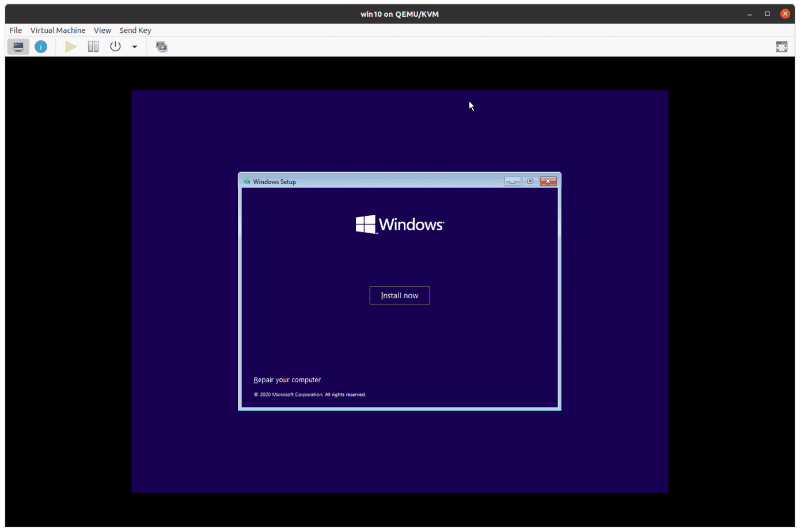Click the Windows Setup title text
This screenshot has height=532, width=800.
275,182
